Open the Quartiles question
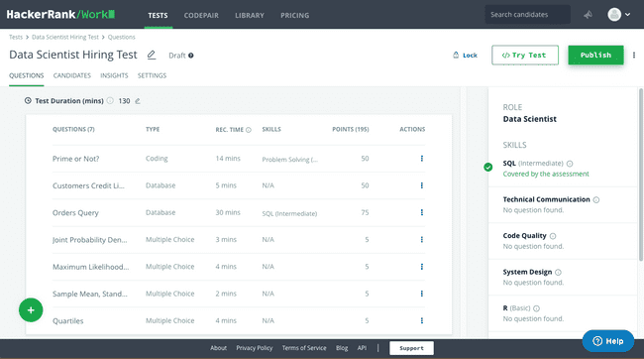This screenshot has width=644, height=359. (x=67, y=321)
